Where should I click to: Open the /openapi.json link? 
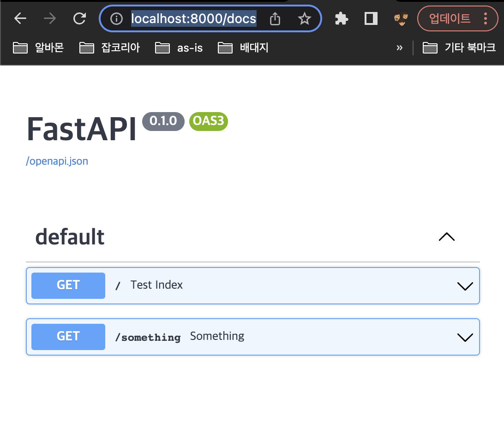(57, 161)
